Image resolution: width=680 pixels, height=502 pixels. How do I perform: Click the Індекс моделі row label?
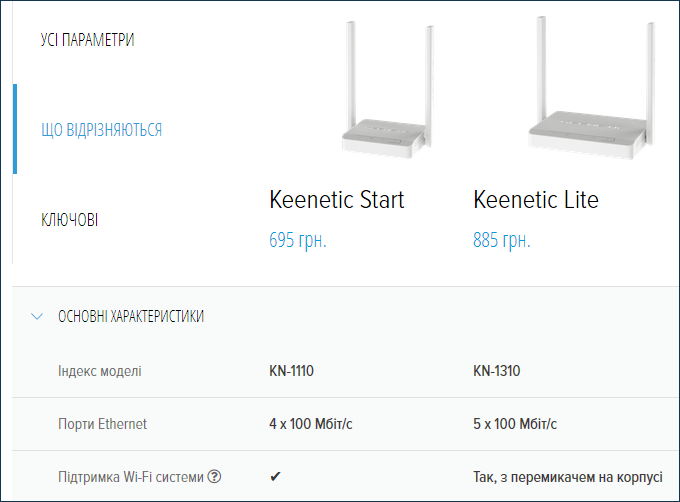[100, 371]
